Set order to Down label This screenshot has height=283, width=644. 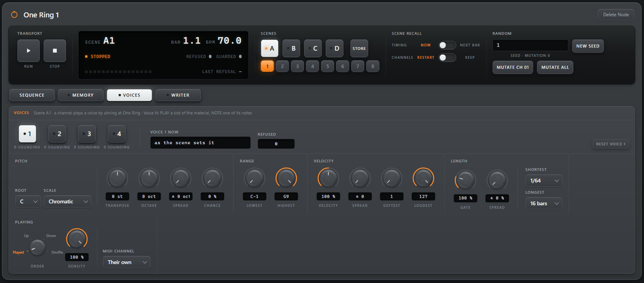(x=51, y=236)
